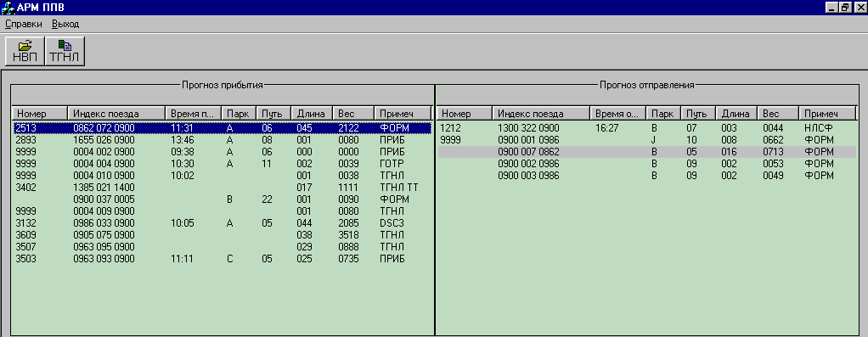This screenshot has width=868, height=337.
Task: Click departure time 16:27
Action: click(606, 128)
